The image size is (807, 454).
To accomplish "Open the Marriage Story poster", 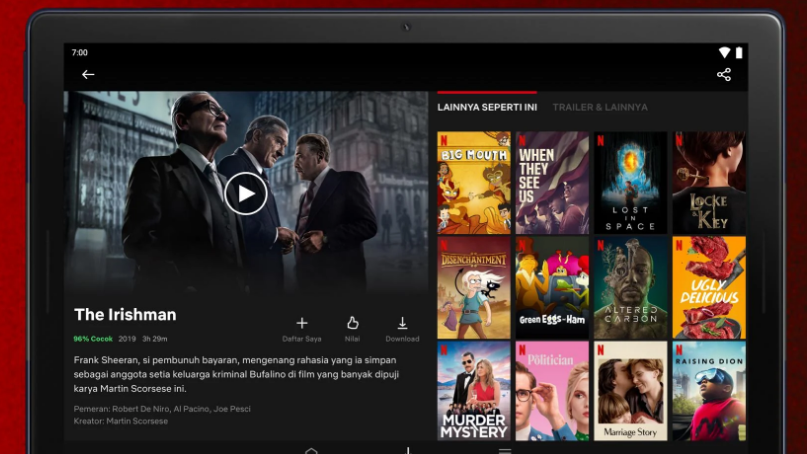I will pos(630,391).
